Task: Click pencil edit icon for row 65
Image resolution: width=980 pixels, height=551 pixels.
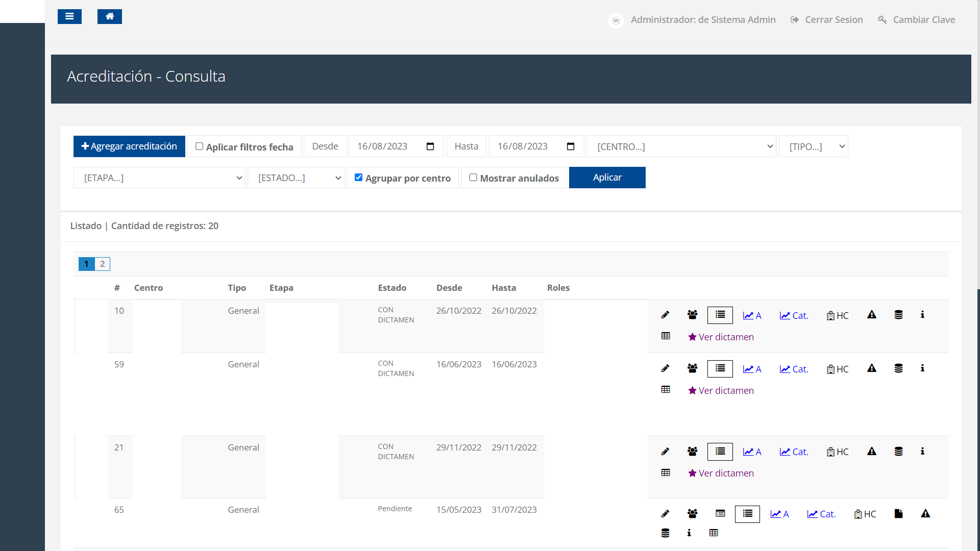Action: 665,514
